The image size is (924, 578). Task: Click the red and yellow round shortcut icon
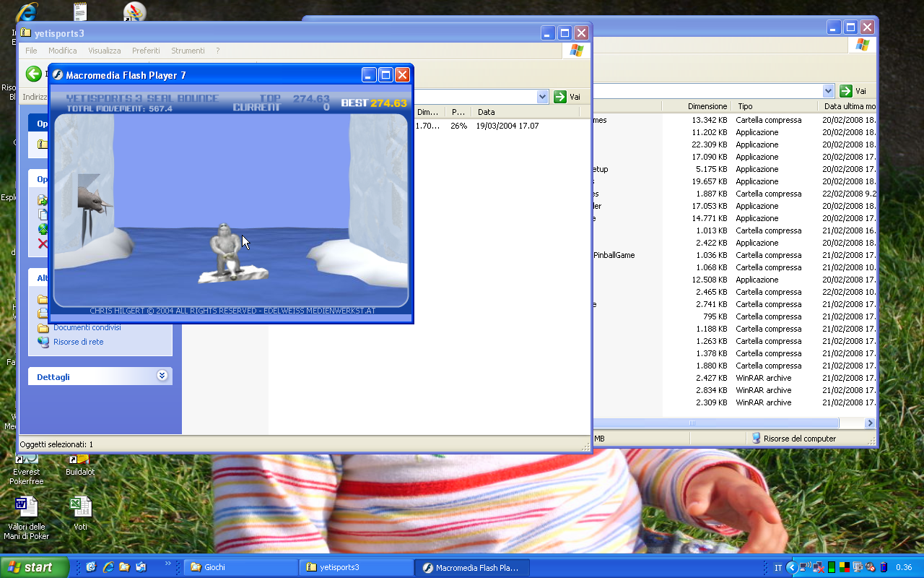point(134,12)
